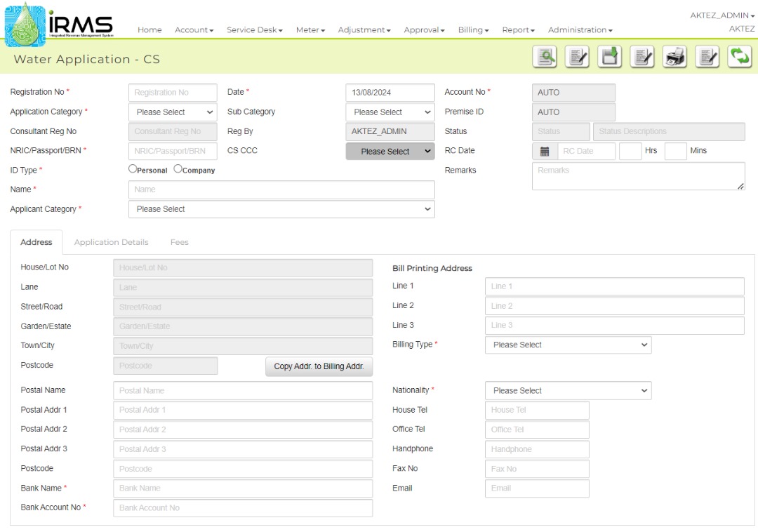Click the Registration No input field
758x532 pixels.
[x=173, y=92]
